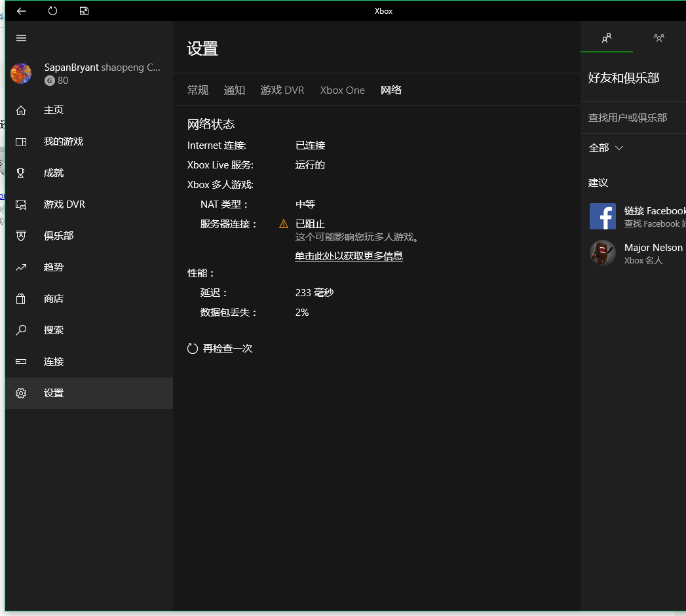
Task: Click the 查找用户或俱乐部 search field
Action: [633, 118]
